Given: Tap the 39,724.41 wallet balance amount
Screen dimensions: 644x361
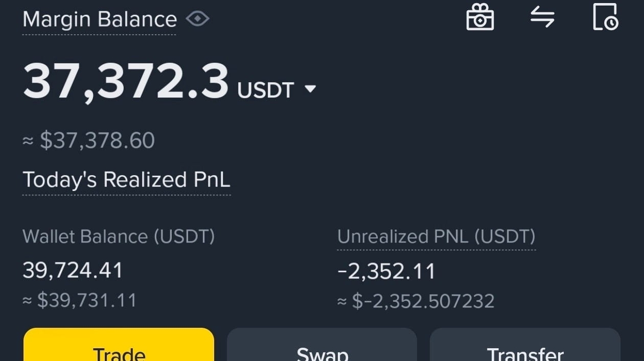Looking at the screenshot, I should click(x=73, y=271).
